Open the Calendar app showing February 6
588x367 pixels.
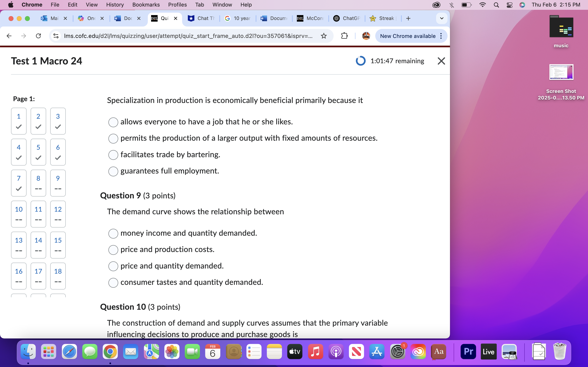[213, 351]
